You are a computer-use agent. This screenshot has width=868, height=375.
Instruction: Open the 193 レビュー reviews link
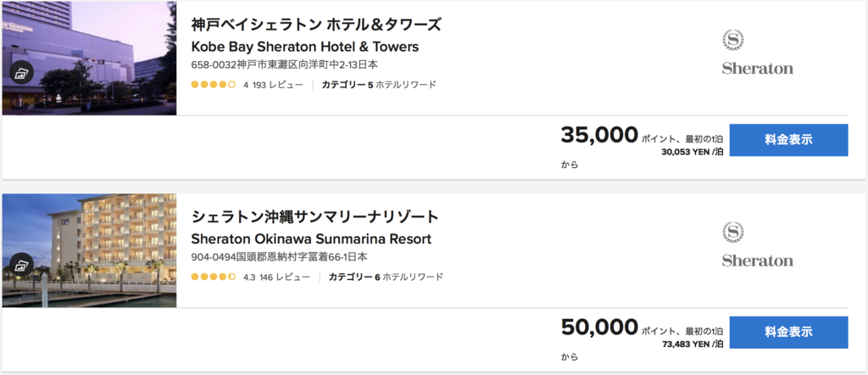tap(278, 86)
